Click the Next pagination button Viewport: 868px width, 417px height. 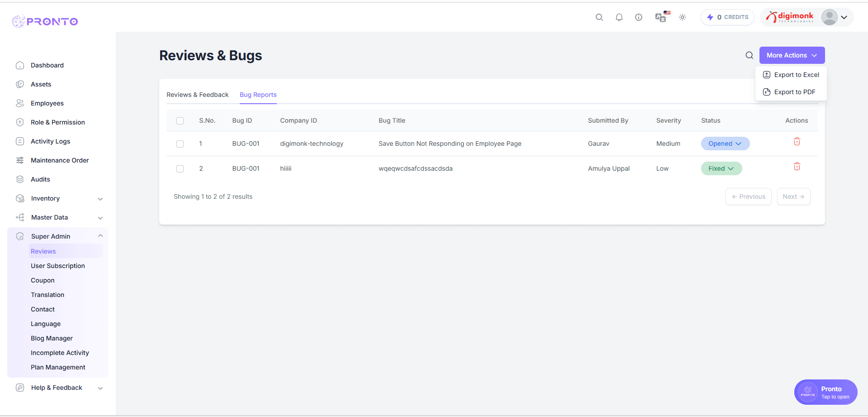793,196
